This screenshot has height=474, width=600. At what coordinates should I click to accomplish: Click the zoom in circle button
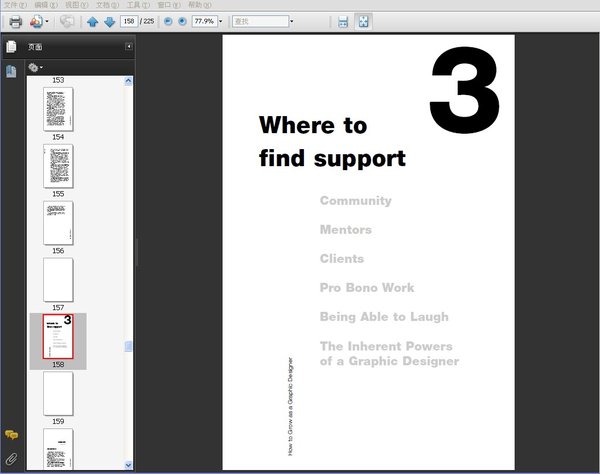[183, 21]
